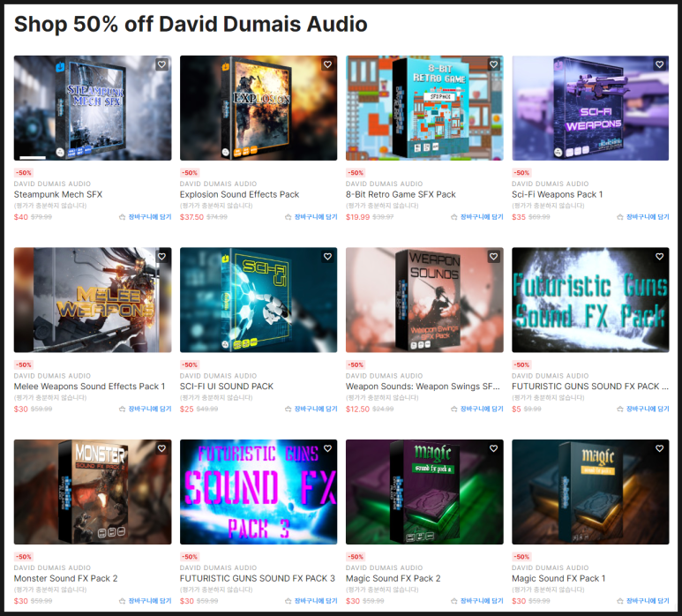Image resolution: width=682 pixels, height=616 pixels.
Task: Open FUTURISTIC GUNS SOUND FX PACK title ending in ellipsis
Action: 590,387
